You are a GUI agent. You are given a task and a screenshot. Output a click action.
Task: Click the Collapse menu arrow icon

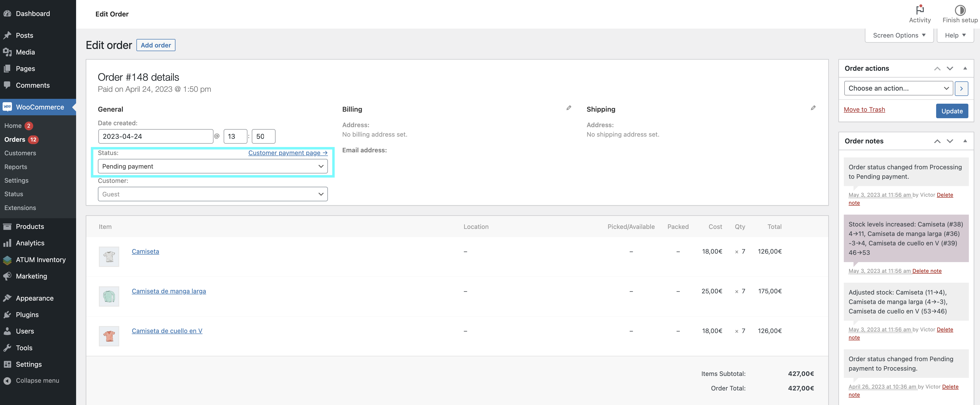pos(7,381)
